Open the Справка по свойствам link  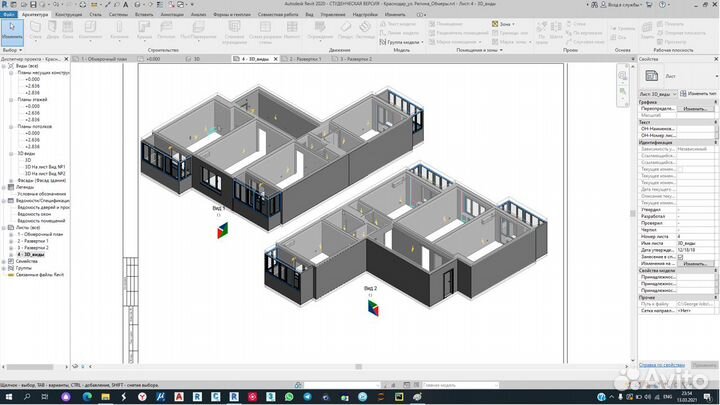point(662,365)
